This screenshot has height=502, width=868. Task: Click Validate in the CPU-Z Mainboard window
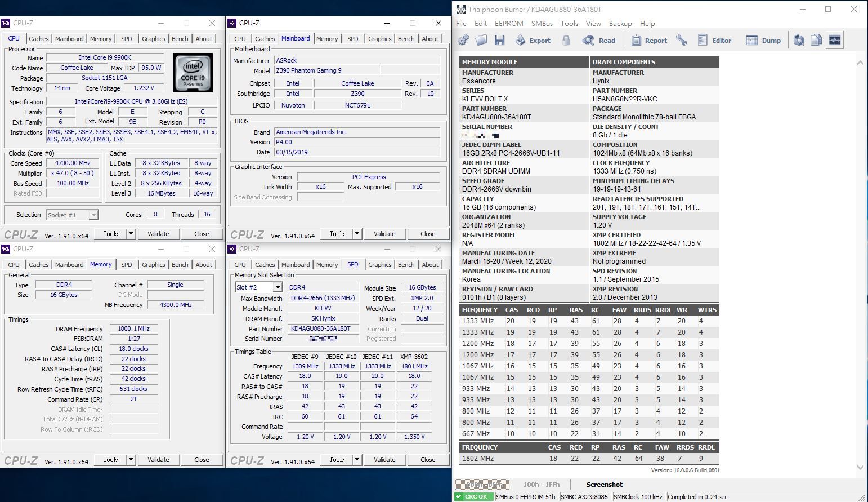point(384,234)
